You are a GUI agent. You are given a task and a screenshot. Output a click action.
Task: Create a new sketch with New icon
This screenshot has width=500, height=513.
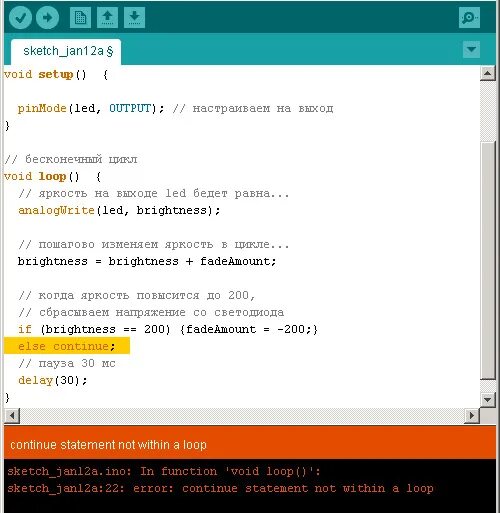(x=80, y=17)
